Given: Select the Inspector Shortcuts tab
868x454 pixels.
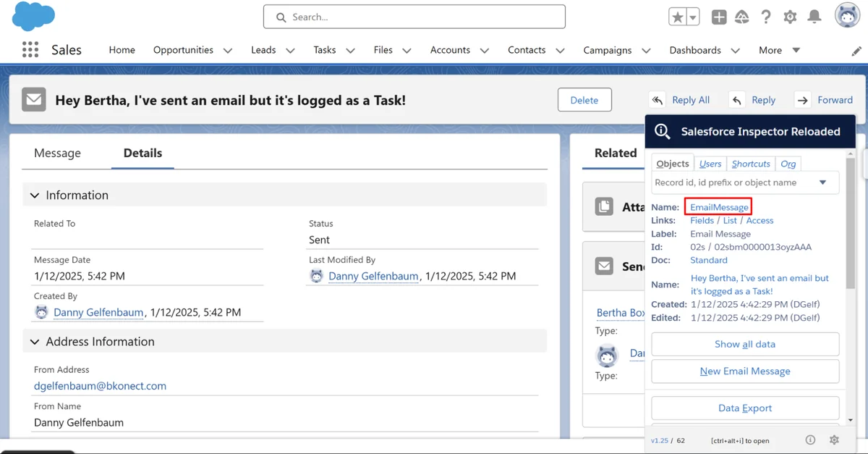Looking at the screenshot, I should [751, 164].
